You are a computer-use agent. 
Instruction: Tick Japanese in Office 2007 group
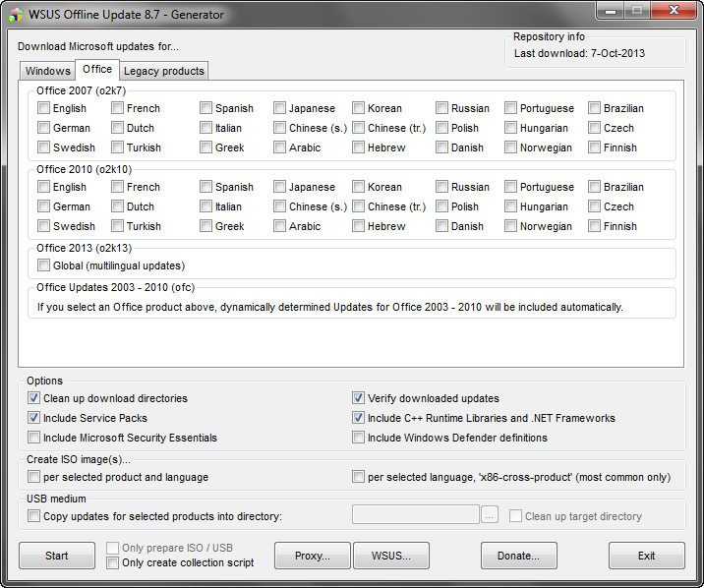(279, 108)
